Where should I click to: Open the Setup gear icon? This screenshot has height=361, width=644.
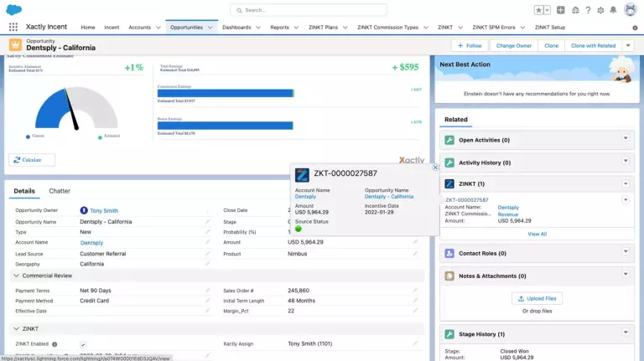pos(600,10)
